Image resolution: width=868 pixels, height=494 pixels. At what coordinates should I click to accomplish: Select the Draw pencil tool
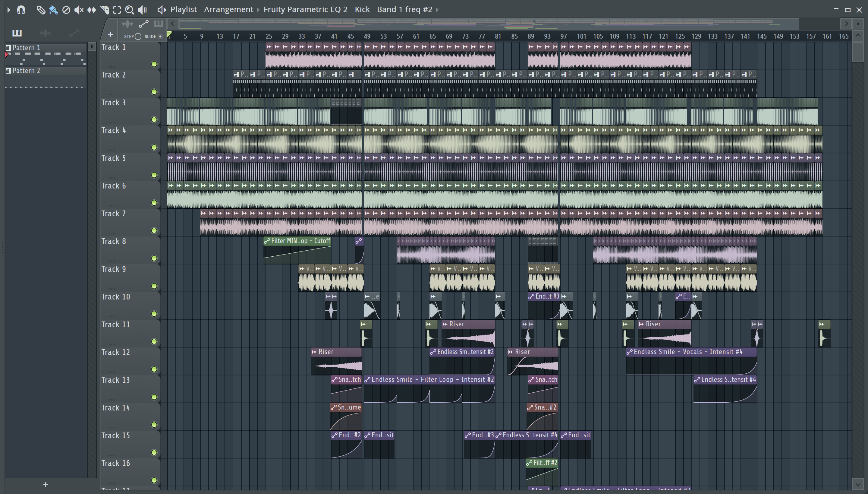[x=41, y=10]
